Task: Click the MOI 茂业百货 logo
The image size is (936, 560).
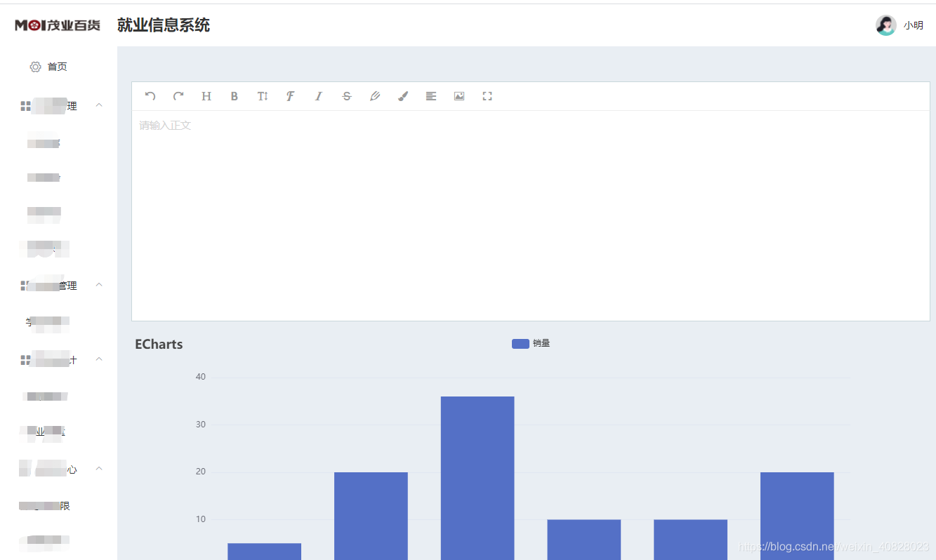Action: [58, 25]
